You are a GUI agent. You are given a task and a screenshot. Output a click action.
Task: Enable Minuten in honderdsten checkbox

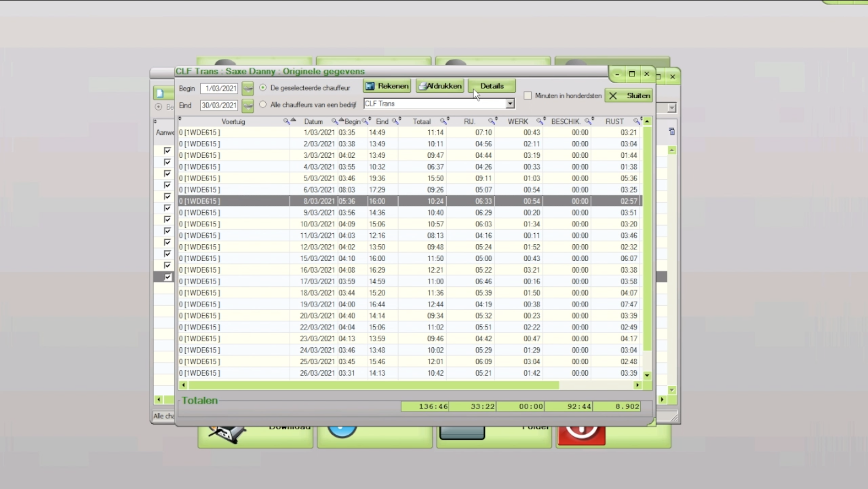(x=528, y=96)
